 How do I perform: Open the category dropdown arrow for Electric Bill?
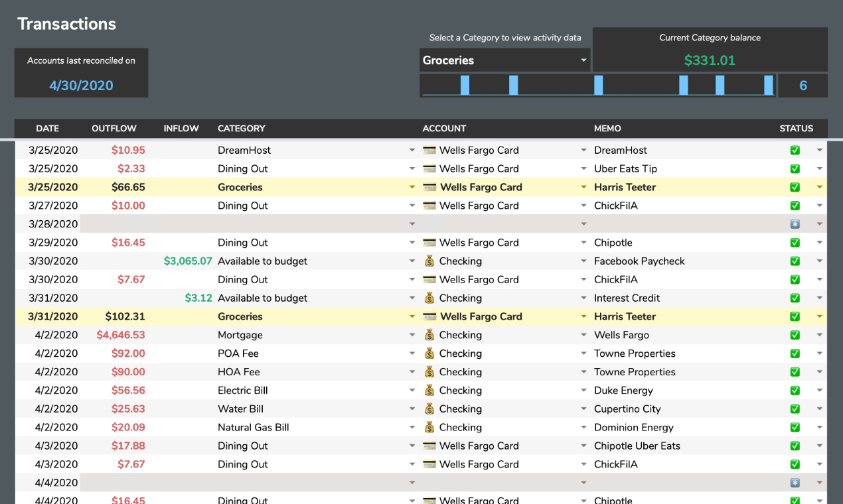pos(412,391)
